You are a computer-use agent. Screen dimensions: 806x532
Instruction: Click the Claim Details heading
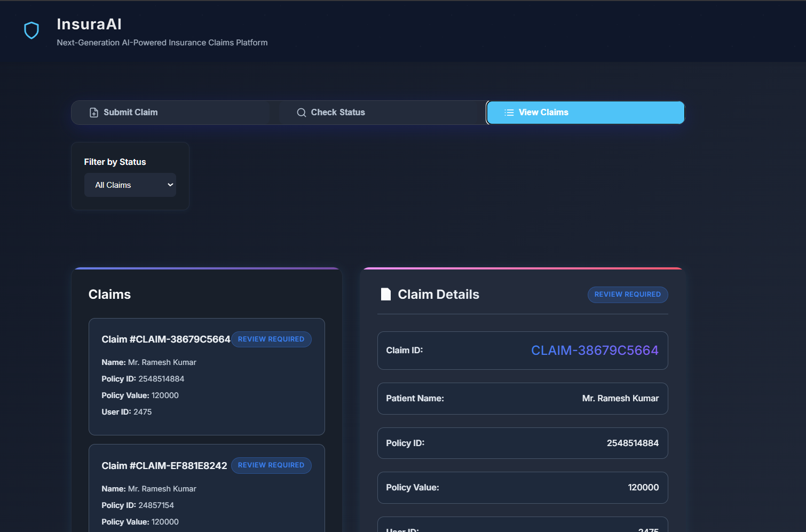(439, 295)
